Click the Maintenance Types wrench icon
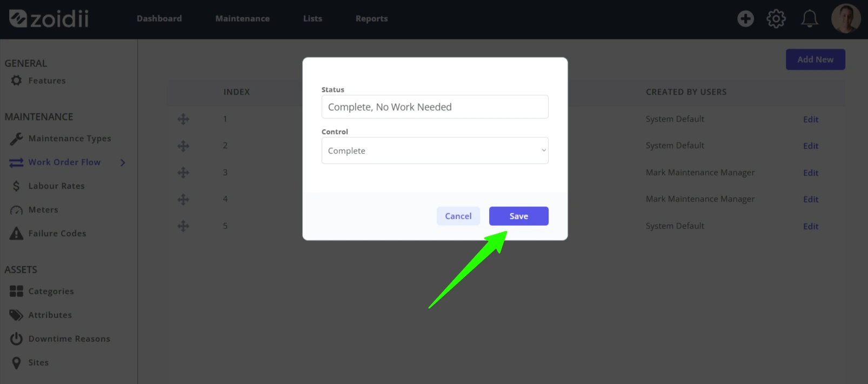Image resolution: width=868 pixels, height=384 pixels. [16, 139]
